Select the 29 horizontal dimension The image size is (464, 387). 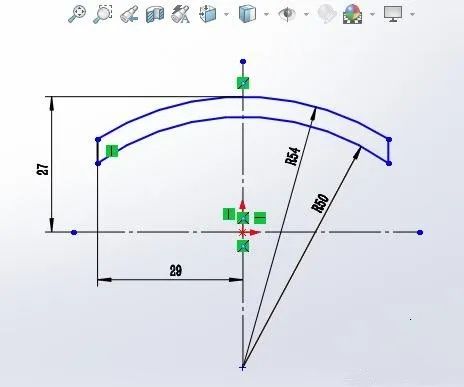click(x=176, y=270)
